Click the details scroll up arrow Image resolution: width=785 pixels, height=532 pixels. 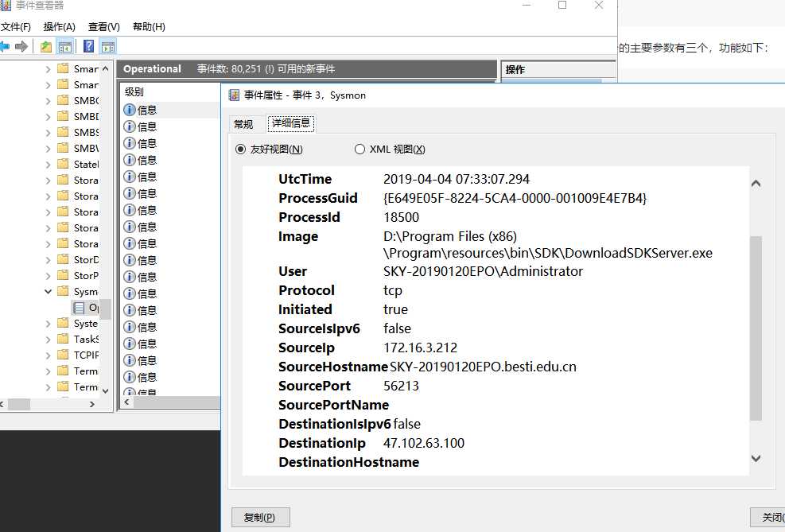pos(756,184)
